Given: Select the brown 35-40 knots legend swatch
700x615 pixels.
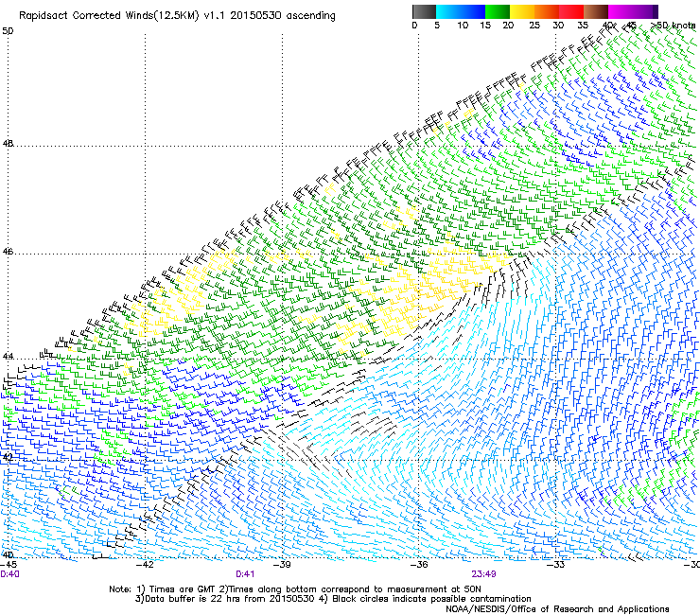Looking at the screenshot, I should [x=596, y=11].
